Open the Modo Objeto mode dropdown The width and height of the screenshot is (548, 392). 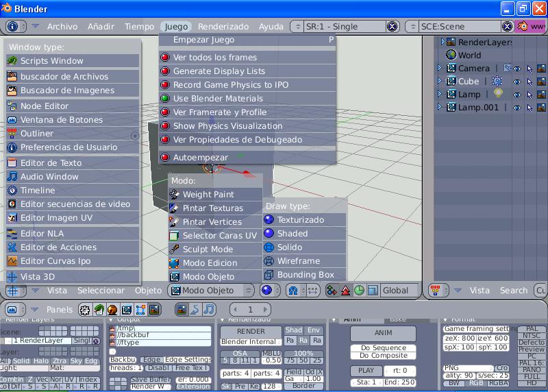[x=211, y=291]
